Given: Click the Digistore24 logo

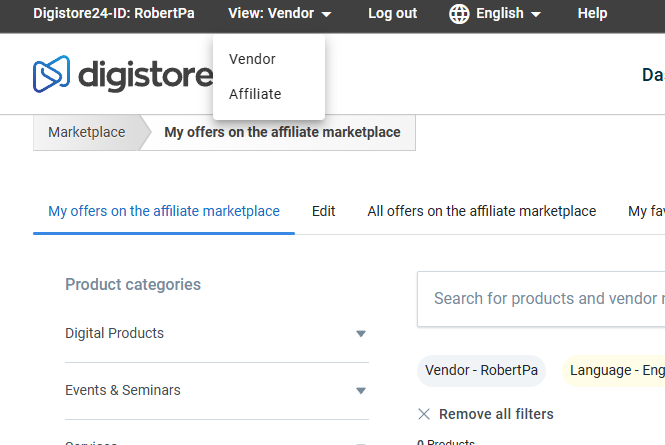Looking at the screenshot, I should [x=123, y=74].
